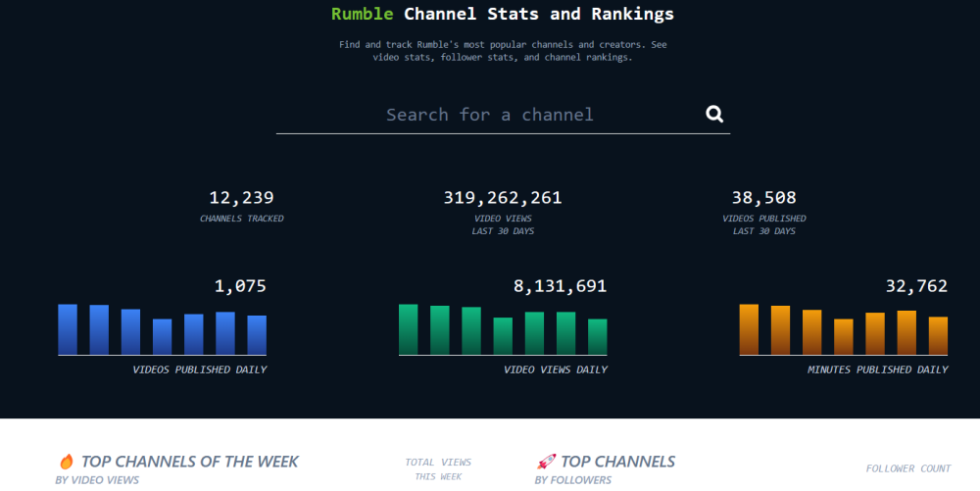Click the 'Rumble' word in the page title
980x491 pixels.
[363, 14]
